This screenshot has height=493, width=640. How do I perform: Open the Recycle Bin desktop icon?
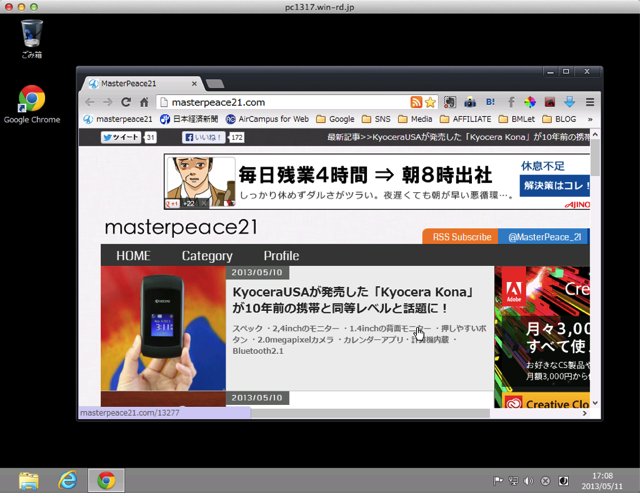tap(32, 39)
